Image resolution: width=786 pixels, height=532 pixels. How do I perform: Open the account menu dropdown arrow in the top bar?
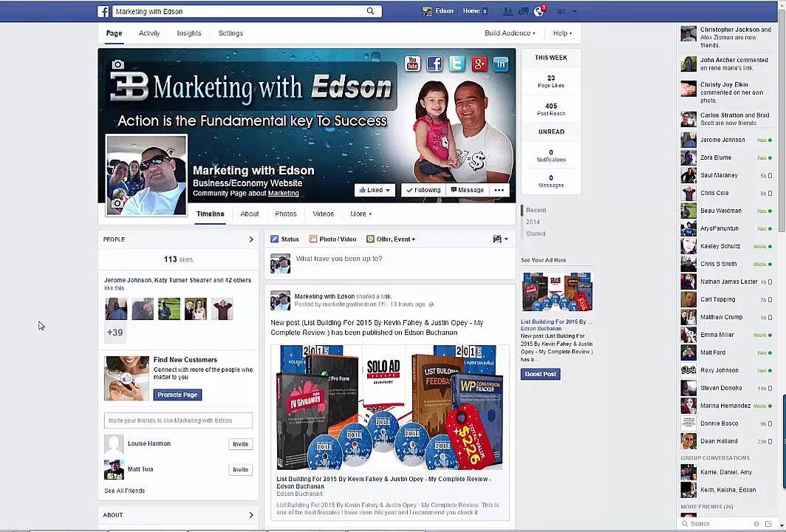coord(575,11)
